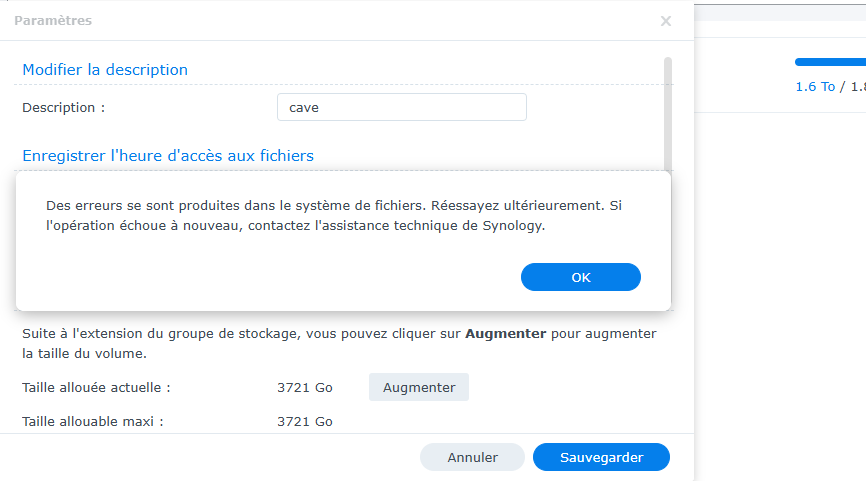Click the "Description :" label
Screen dimensions: 866x481
[63, 107]
